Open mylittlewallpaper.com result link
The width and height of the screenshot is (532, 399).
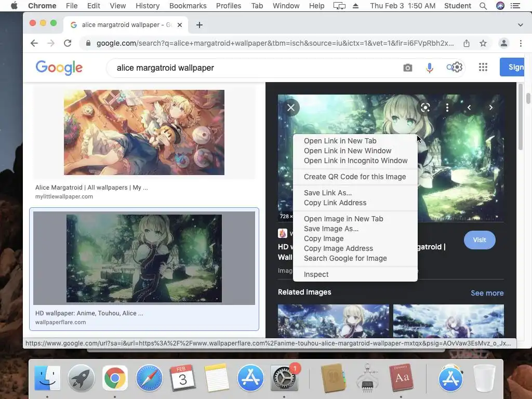pyautogui.click(x=64, y=196)
